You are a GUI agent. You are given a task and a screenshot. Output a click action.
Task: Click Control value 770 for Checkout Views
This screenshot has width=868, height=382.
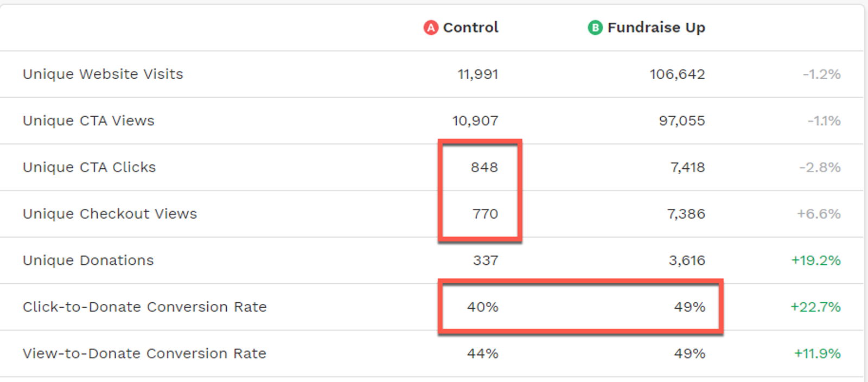click(x=485, y=214)
